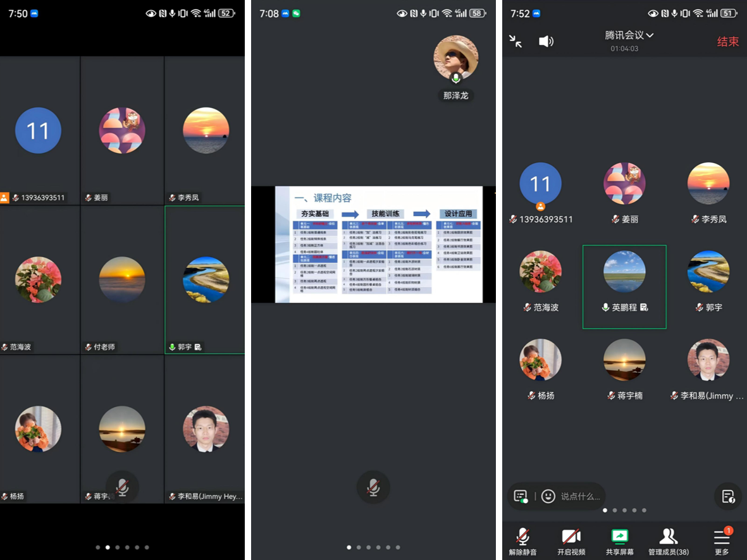This screenshot has width=747, height=560.
Task: Click the 说点什么 chat input field
Action: pyautogui.click(x=580, y=496)
